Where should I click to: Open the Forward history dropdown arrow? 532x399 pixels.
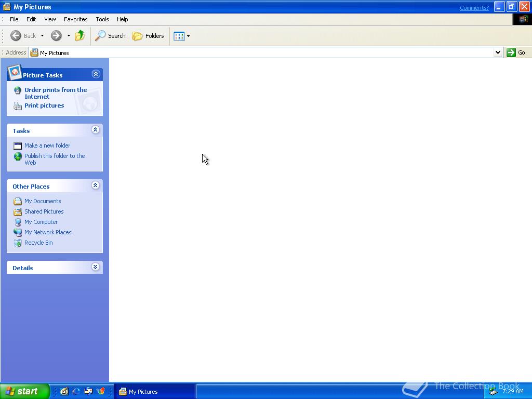pyautogui.click(x=69, y=36)
